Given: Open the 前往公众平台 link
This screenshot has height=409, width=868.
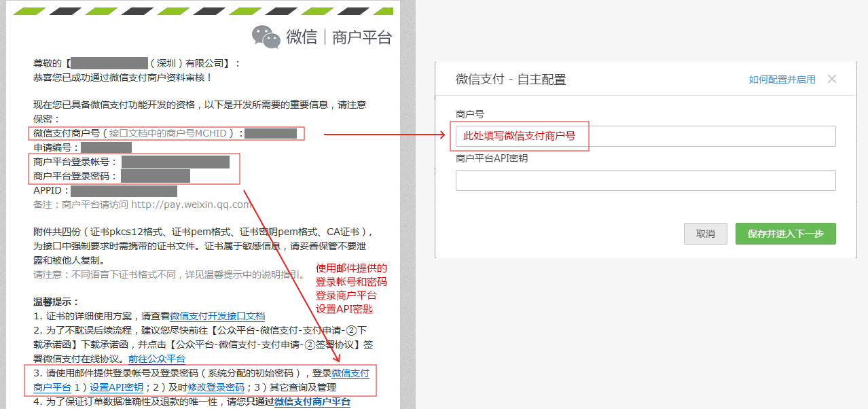Looking at the screenshot, I should coord(157,359).
